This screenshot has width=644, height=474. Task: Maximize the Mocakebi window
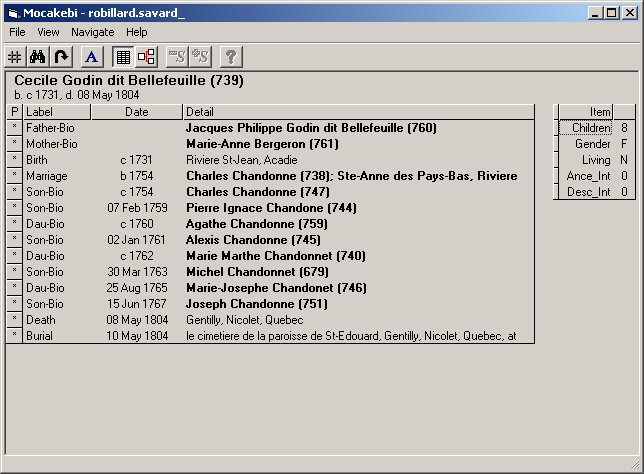pyautogui.click(x=612, y=13)
